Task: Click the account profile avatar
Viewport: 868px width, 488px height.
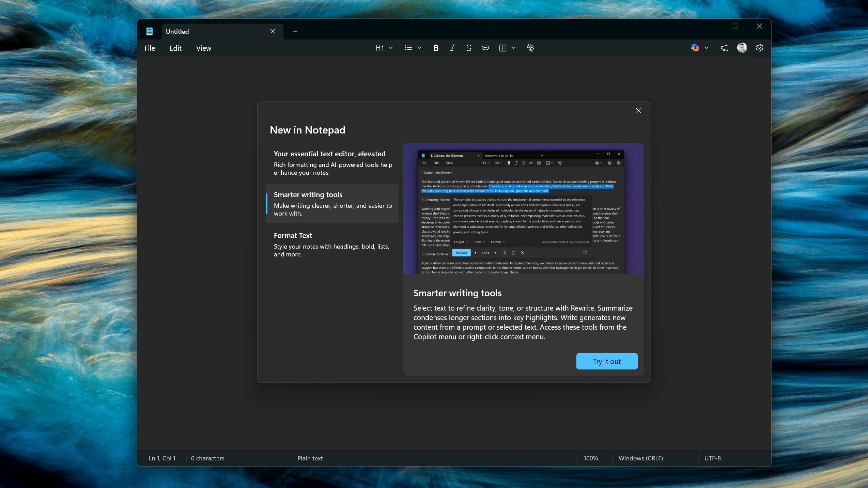Action: pyautogui.click(x=742, y=48)
